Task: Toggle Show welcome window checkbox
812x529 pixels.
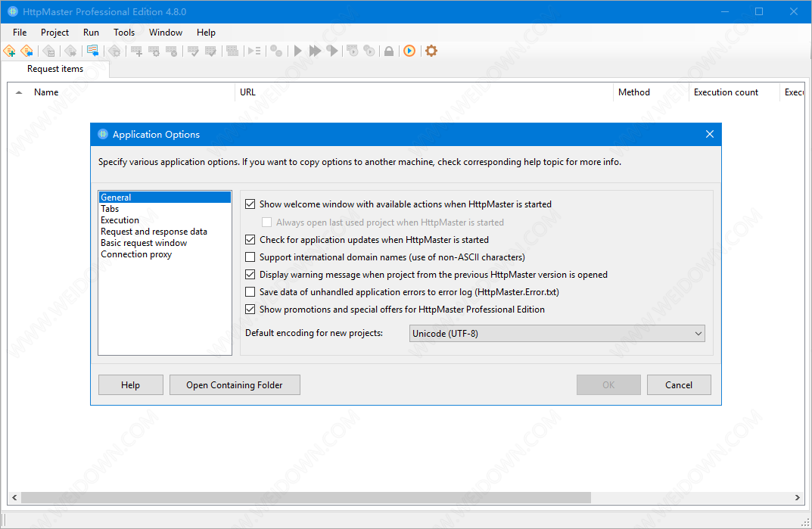Action: [250, 204]
